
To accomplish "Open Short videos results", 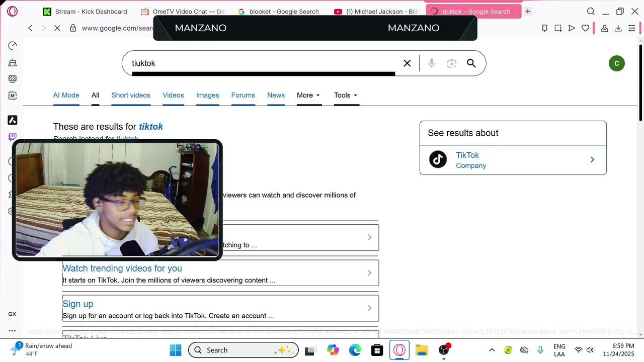I will coord(131,95).
